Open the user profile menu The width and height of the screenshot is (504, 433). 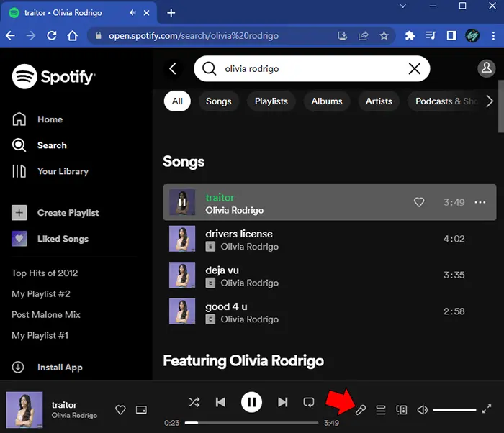486,68
